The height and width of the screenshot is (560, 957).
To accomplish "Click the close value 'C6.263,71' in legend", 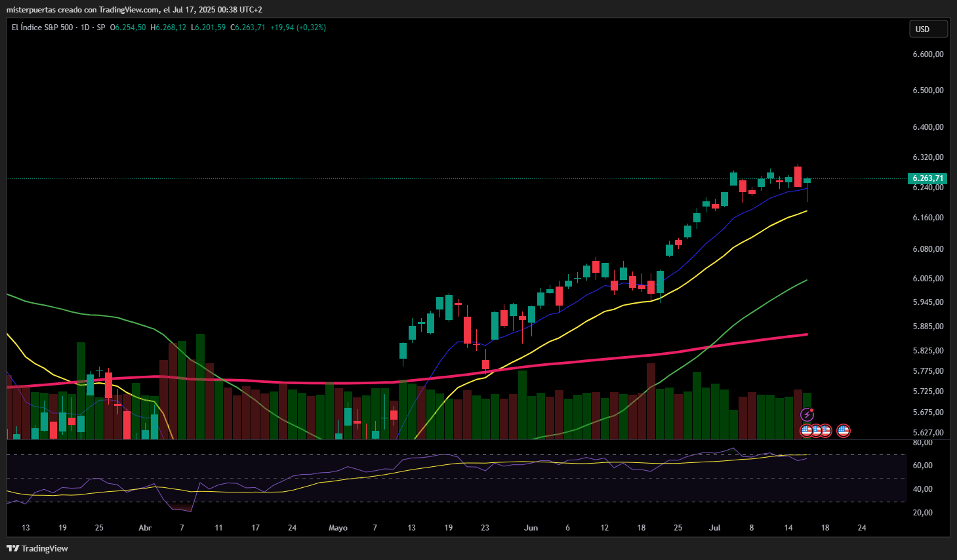I will click(248, 28).
